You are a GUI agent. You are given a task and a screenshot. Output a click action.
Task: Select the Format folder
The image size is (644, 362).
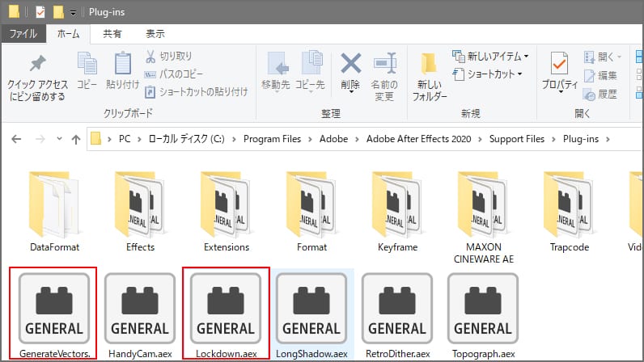(x=311, y=212)
